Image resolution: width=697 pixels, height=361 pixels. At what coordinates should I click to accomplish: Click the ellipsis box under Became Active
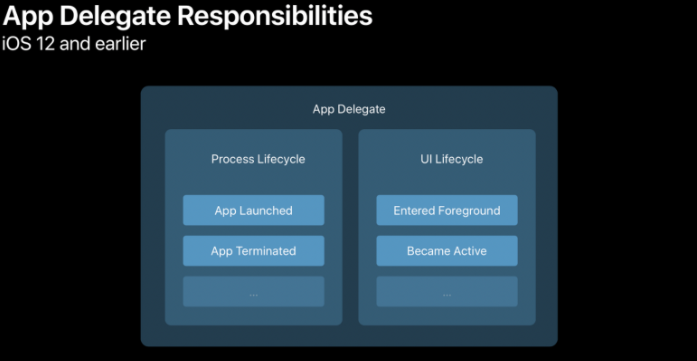pos(447,292)
